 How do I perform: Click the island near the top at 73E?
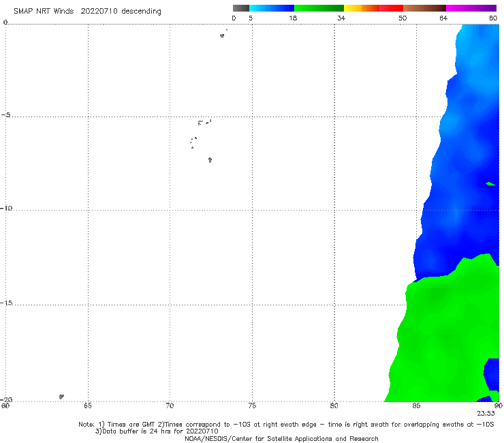[x=222, y=35]
